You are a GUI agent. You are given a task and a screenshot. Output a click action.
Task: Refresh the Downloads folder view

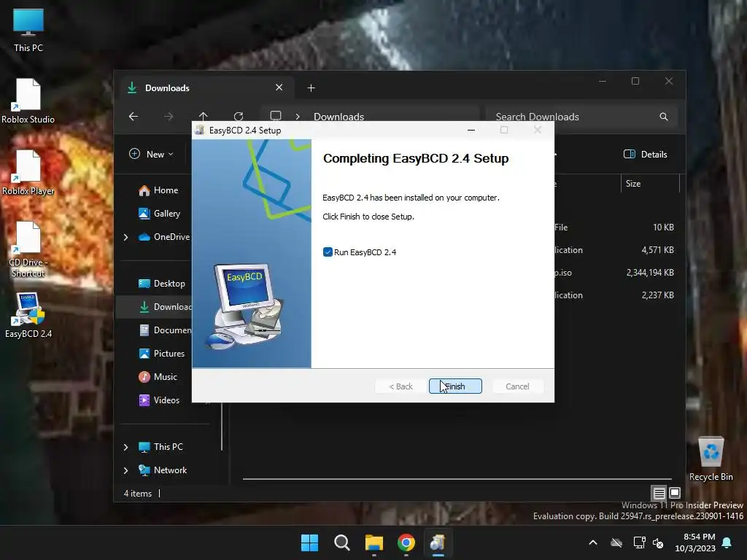pyautogui.click(x=239, y=116)
